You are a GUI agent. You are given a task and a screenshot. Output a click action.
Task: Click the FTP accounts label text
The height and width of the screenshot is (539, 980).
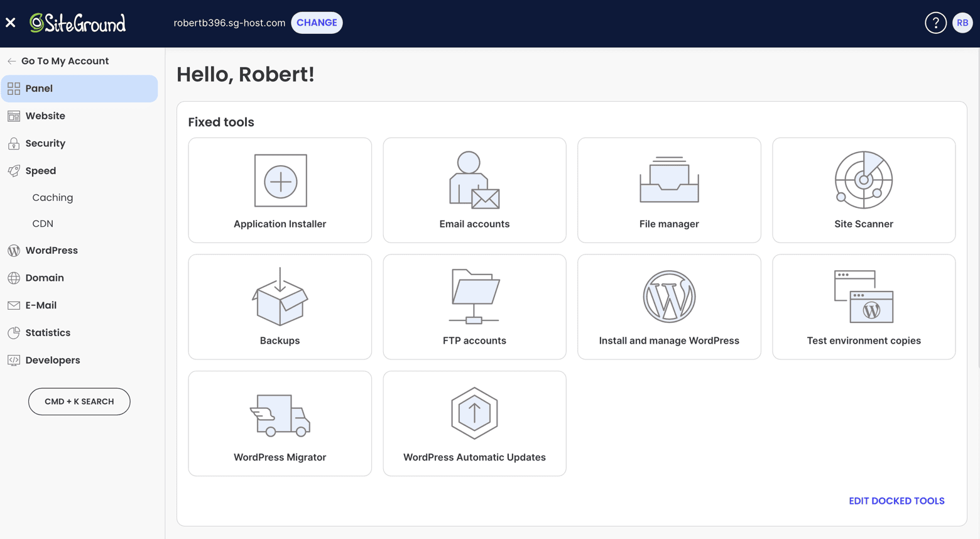[x=474, y=340]
